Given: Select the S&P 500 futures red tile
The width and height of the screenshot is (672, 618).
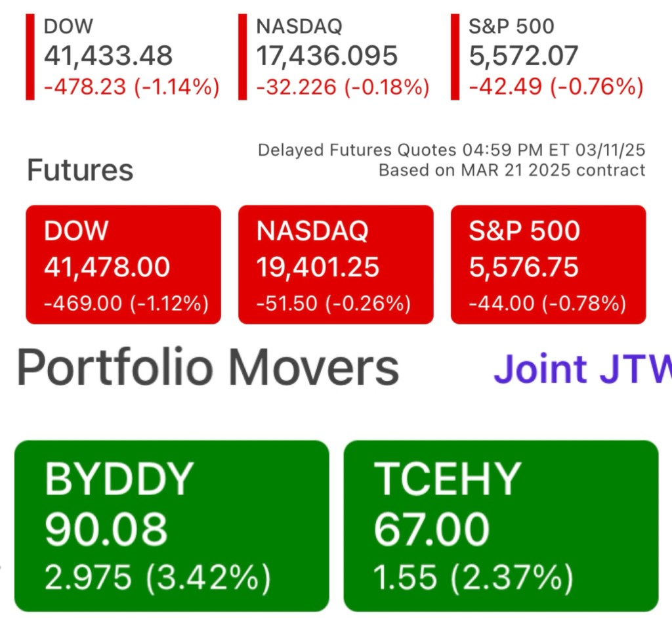Looking at the screenshot, I should (548, 265).
